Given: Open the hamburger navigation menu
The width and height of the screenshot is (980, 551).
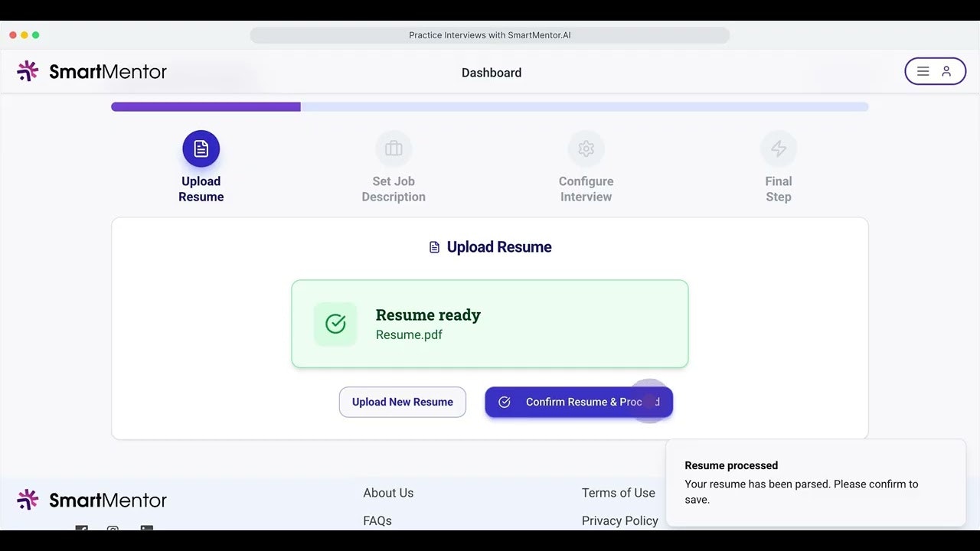Looking at the screenshot, I should [x=923, y=70].
